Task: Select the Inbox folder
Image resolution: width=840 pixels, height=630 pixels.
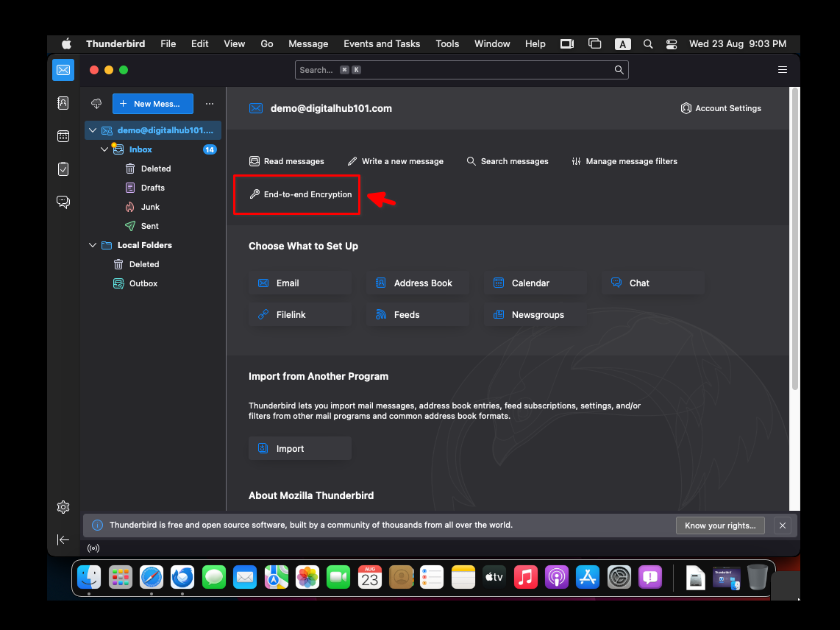Action: (153, 149)
